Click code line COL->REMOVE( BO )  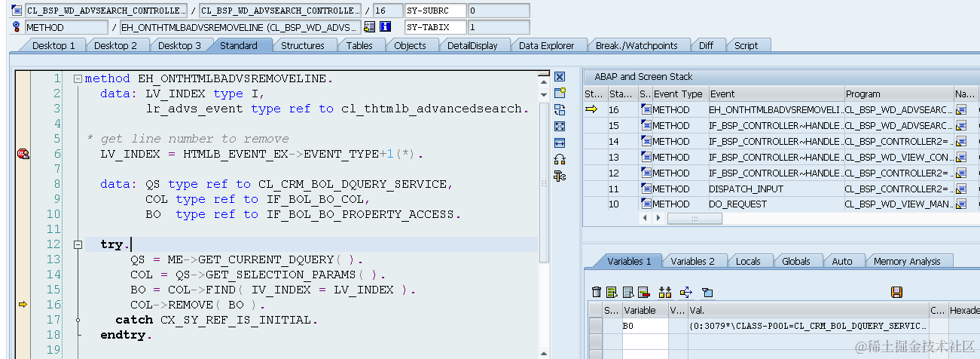coord(197,305)
